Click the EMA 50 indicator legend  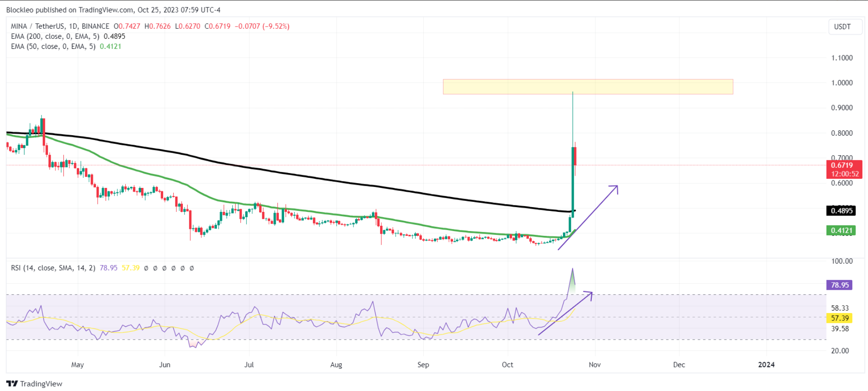(x=66, y=46)
